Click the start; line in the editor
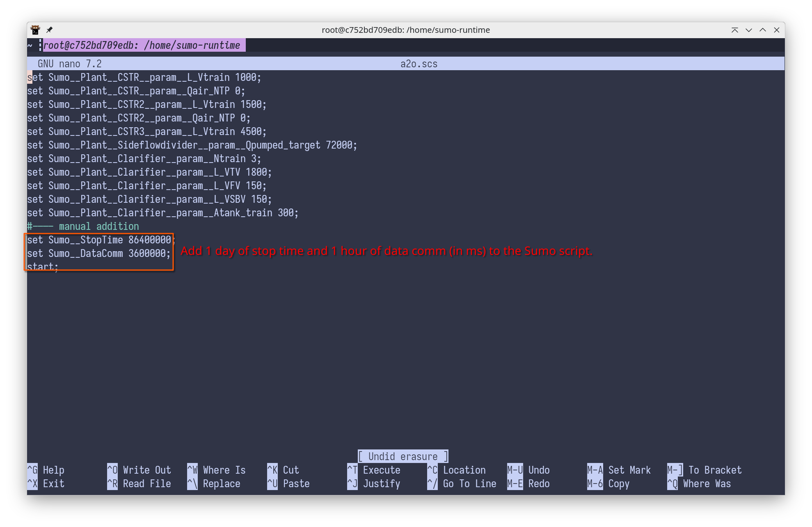The width and height of the screenshot is (812, 527). tap(43, 267)
